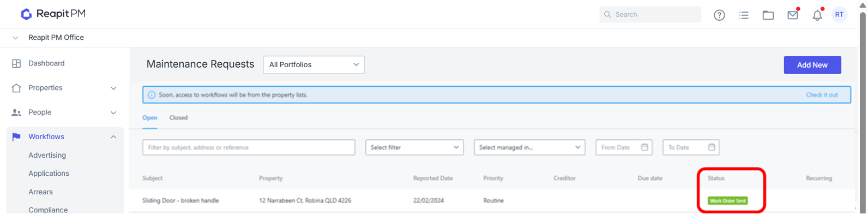Open the mail envelope icon

click(x=793, y=15)
